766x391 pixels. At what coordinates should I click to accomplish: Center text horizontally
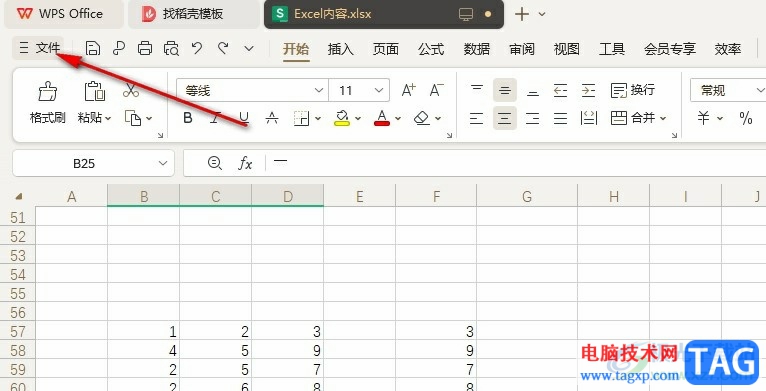[x=505, y=118]
